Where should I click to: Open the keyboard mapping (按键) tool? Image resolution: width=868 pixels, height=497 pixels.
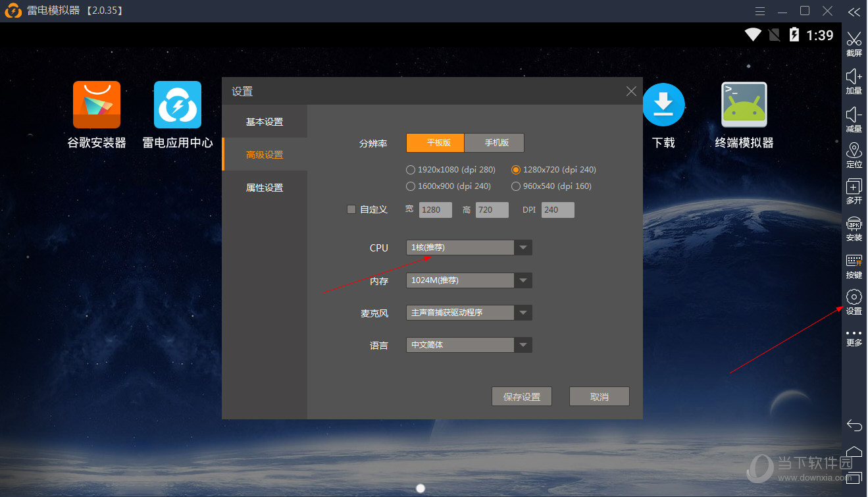point(854,261)
